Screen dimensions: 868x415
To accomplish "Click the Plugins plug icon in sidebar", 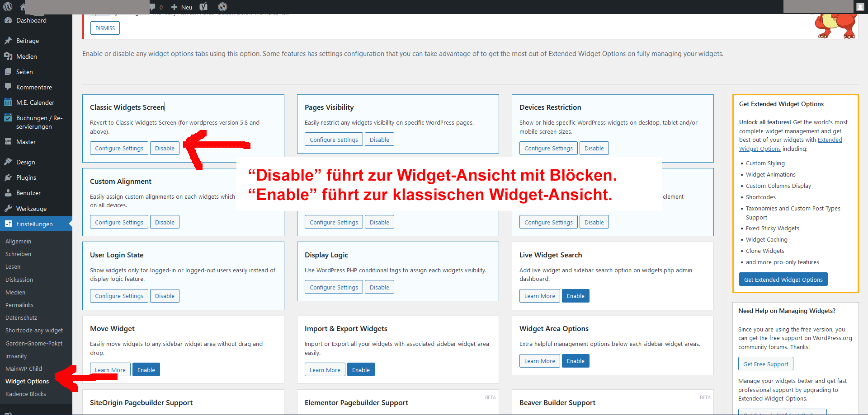I will click(8, 177).
